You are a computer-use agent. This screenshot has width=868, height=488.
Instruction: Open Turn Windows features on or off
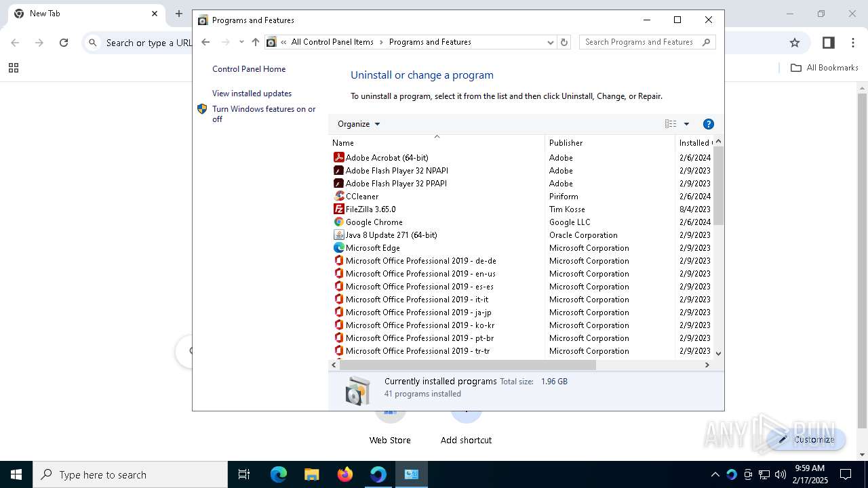tap(264, 114)
